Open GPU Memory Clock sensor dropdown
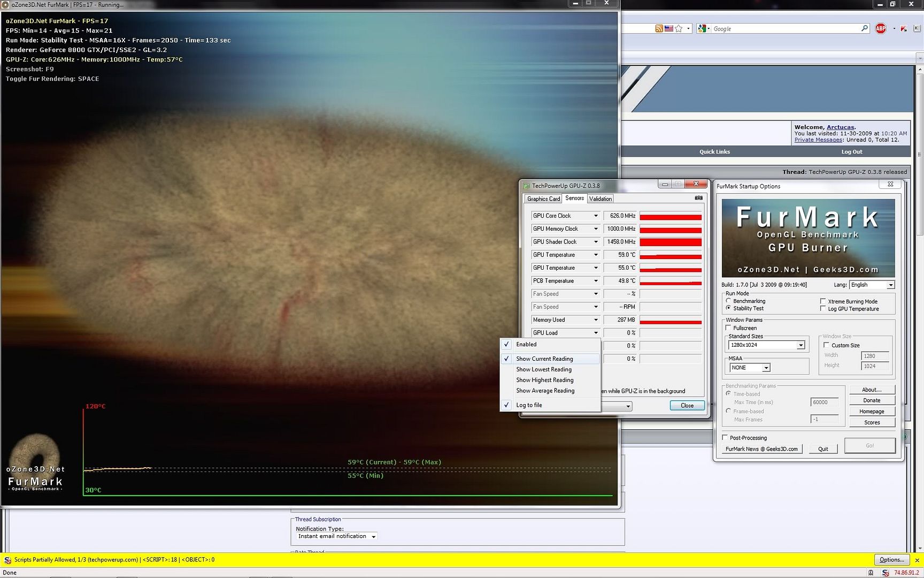The image size is (924, 578). tap(595, 229)
